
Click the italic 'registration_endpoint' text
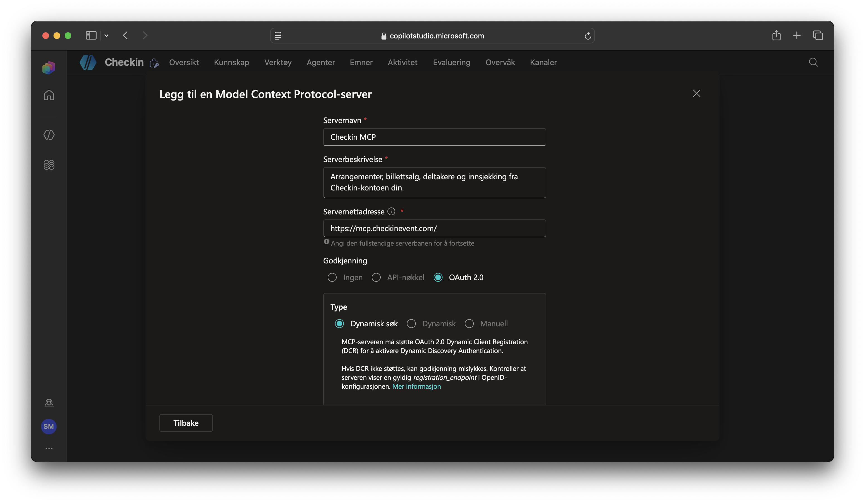(x=445, y=377)
